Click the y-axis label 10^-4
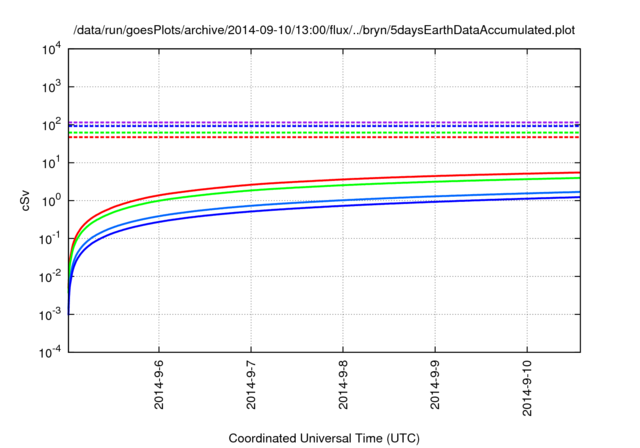The width and height of the screenshot is (640, 448). coord(51,352)
